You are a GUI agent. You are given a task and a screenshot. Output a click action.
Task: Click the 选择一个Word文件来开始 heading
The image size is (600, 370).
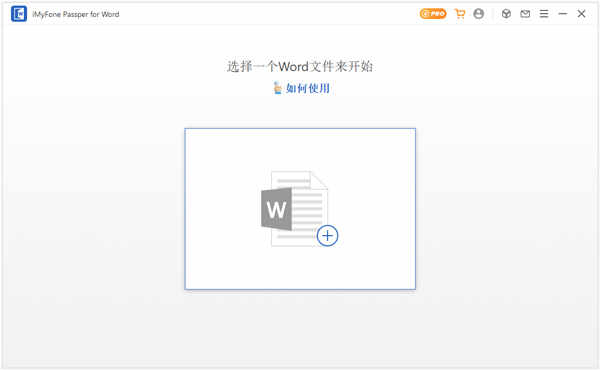(300, 67)
